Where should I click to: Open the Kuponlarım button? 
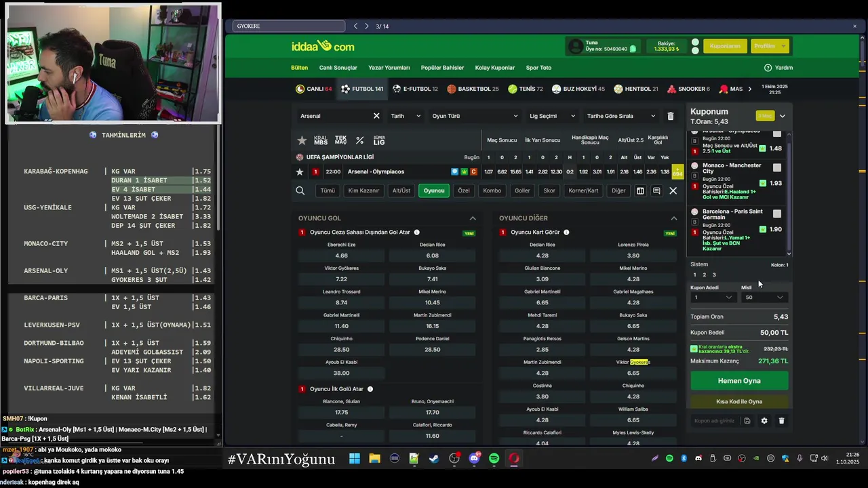point(725,46)
